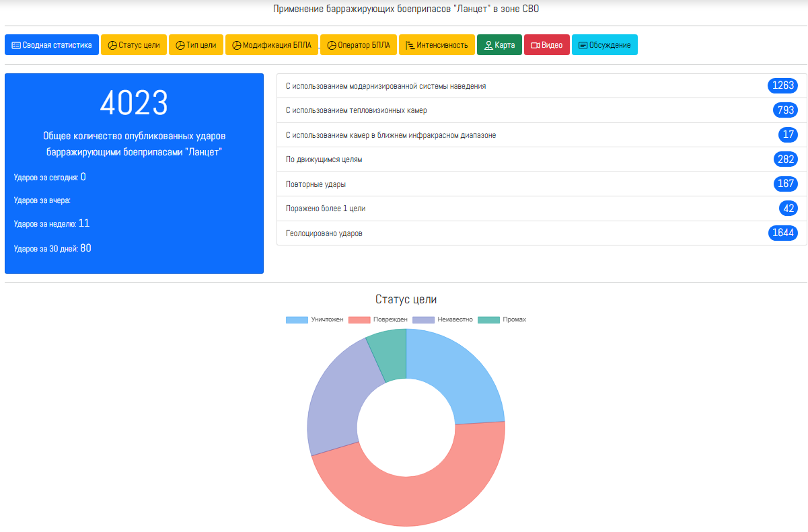Click the pie chart icon beside Статус цели

coord(112,45)
